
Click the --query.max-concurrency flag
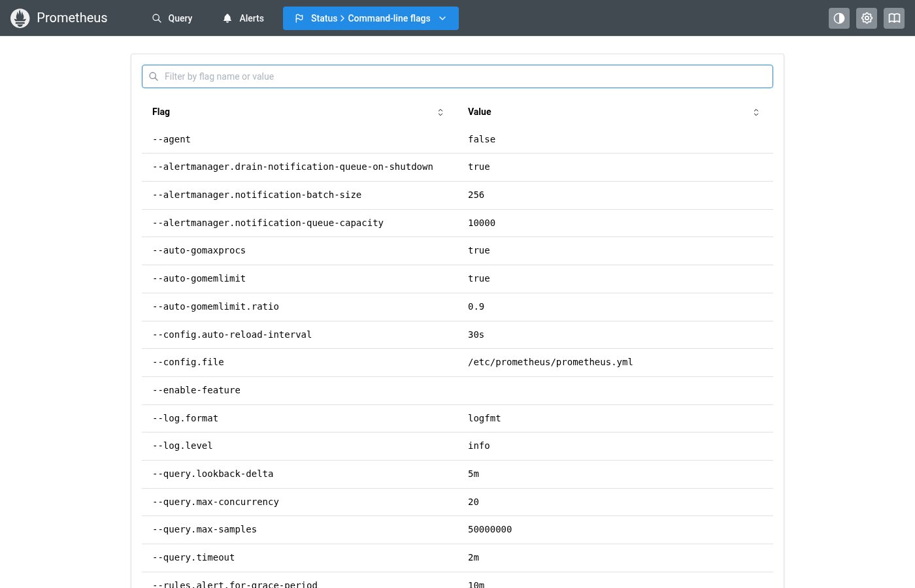[216, 502]
